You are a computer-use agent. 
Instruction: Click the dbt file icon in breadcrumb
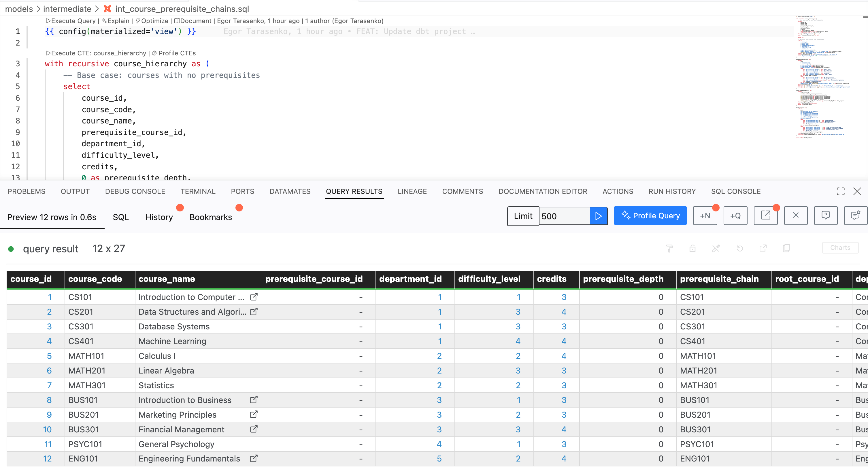107,9
